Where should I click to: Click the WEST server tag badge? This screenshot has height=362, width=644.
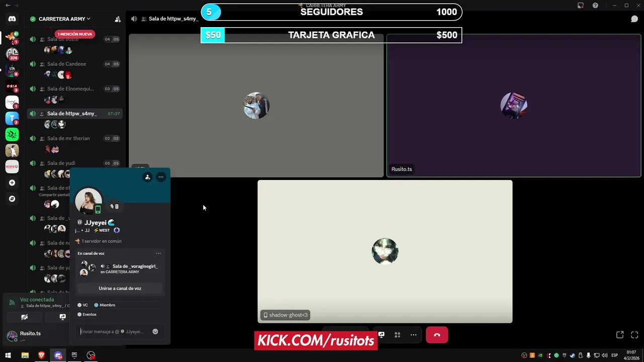102,230
